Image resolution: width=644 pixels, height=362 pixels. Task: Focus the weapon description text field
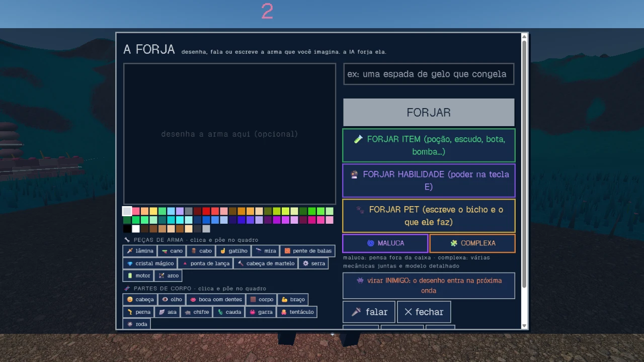[x=429, y=74]
